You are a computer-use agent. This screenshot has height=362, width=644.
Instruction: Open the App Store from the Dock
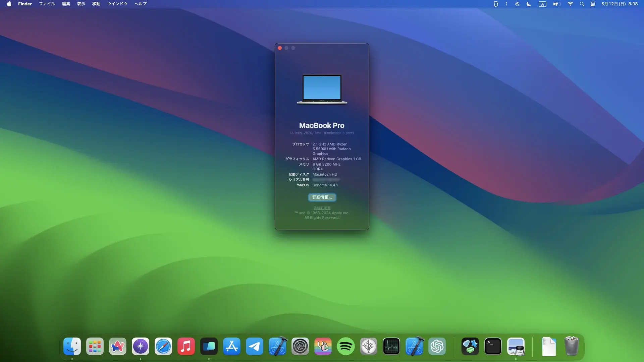pyautogui.click(x=232, y=346)
